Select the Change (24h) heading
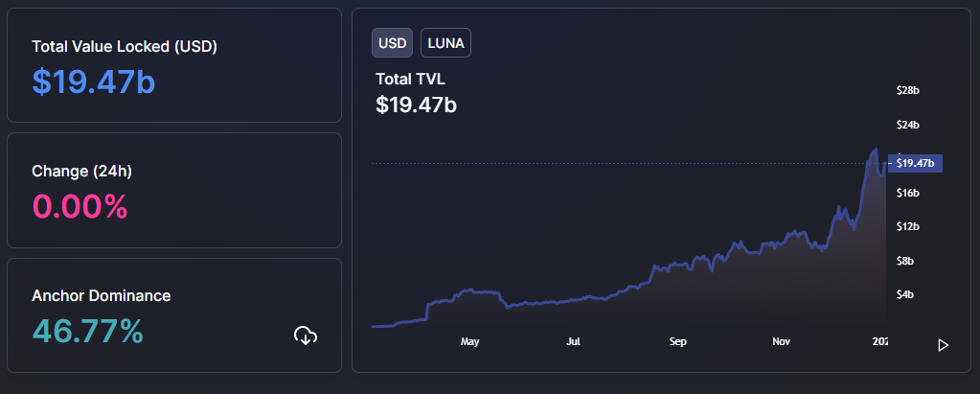This screenshot has height=394, width=980. (x=81, y=172)
